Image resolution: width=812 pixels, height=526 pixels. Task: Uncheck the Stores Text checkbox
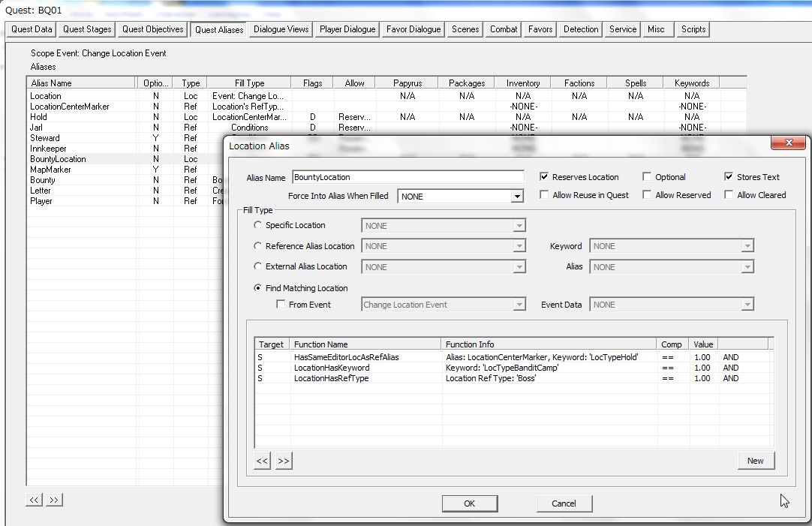point(729,177)
